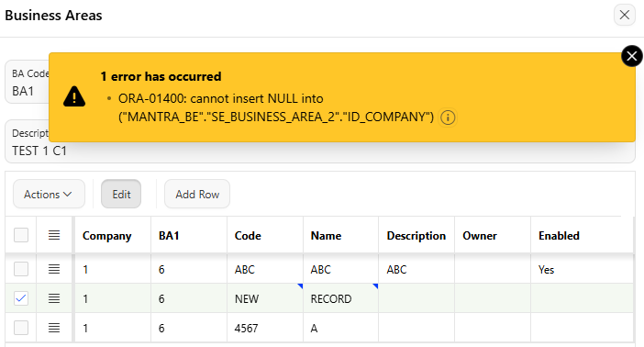
Task: Toggle the grid Edit mode button
Action: pyautogui.click(x=121, y=194)
